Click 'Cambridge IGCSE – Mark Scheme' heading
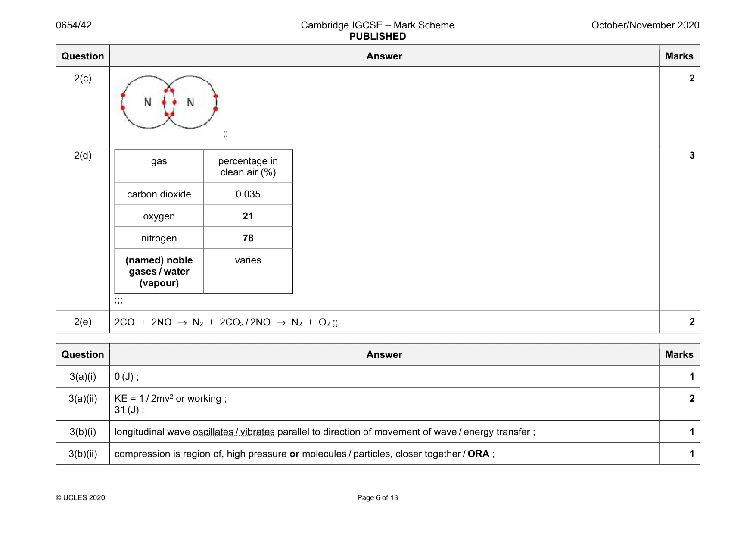This screenshot has width=756, height=535. tap(377, 25)
